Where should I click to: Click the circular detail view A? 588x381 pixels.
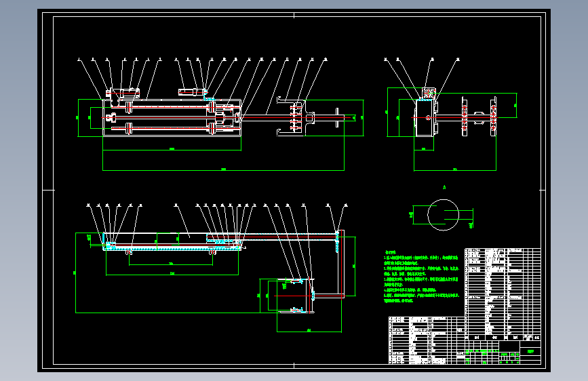pos(443,214)
